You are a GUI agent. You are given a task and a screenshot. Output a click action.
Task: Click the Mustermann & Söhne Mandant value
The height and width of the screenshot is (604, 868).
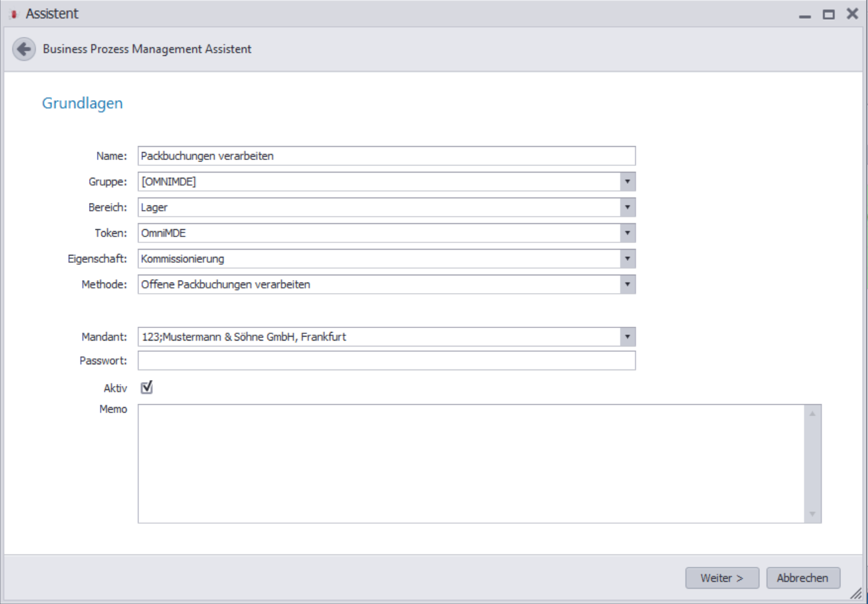click(244, 337)
